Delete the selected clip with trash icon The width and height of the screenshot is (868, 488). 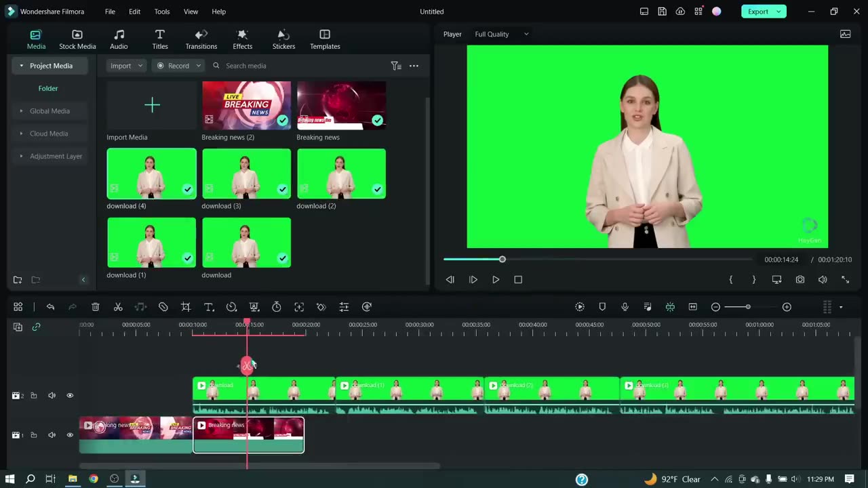(96, 307)
